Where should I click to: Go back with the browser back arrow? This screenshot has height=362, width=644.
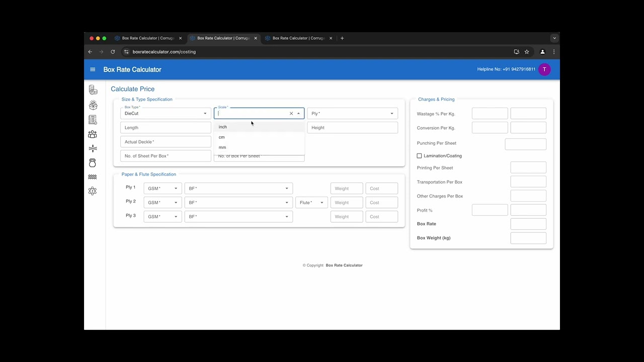click(x=90, y=52)
